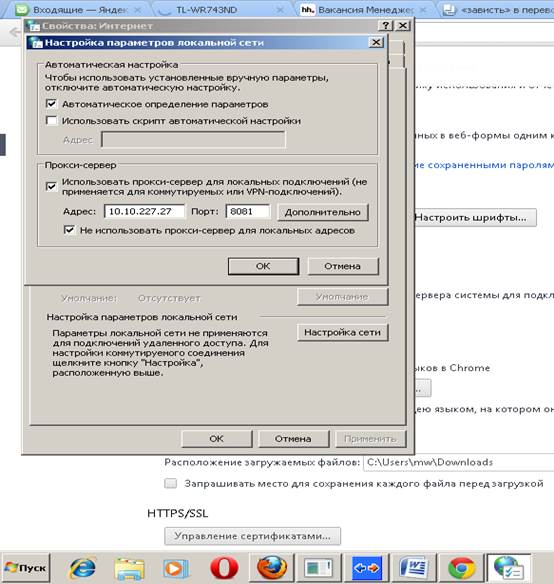This screenshot has height=584, width=554.
Task: Click Отмена in LAN settings dialog
Action: coord(343,266)
